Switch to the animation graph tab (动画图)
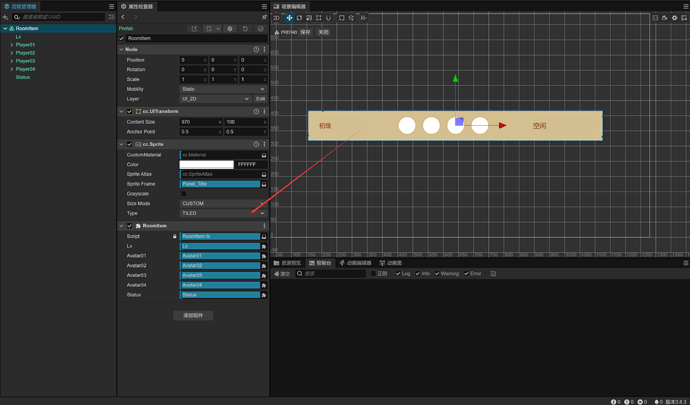690x405 pixels. point(391,263)
